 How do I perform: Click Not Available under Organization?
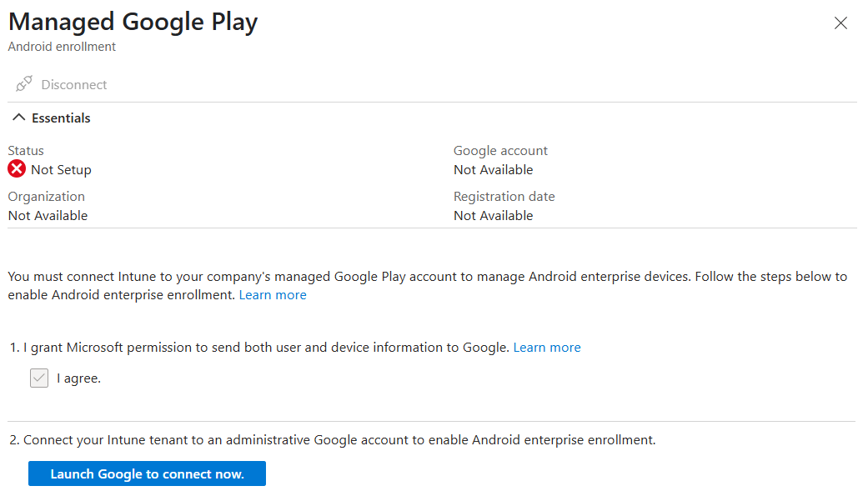(48, 215)
